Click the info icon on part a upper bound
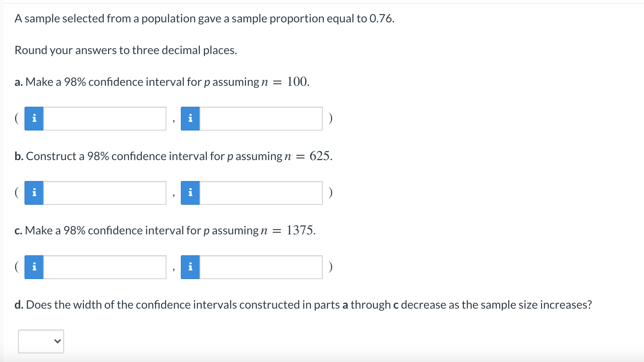Screen dimensions: 644x362 click(x=190, y=118)
